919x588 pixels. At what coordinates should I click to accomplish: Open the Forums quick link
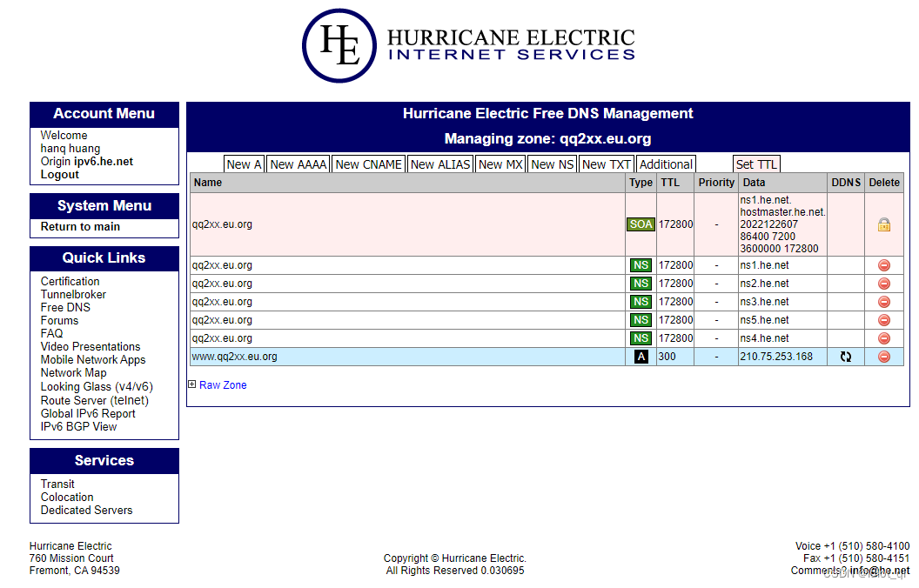[x=59, y=320]
